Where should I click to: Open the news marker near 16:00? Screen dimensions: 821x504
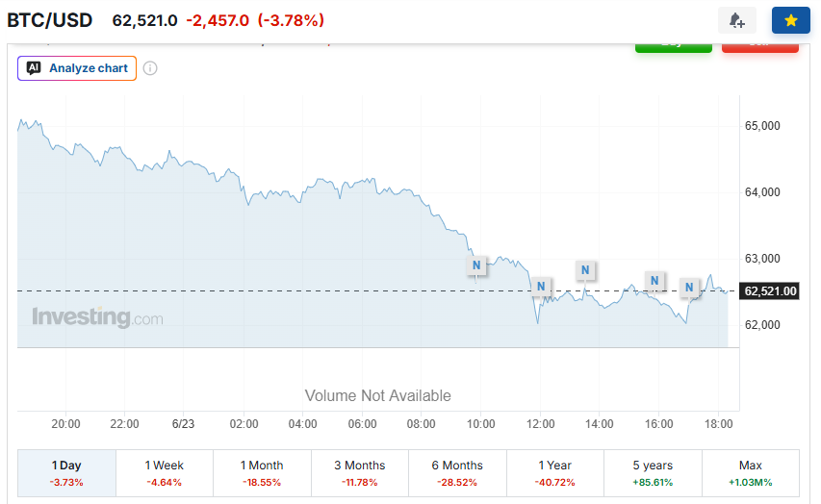[654, 281]
